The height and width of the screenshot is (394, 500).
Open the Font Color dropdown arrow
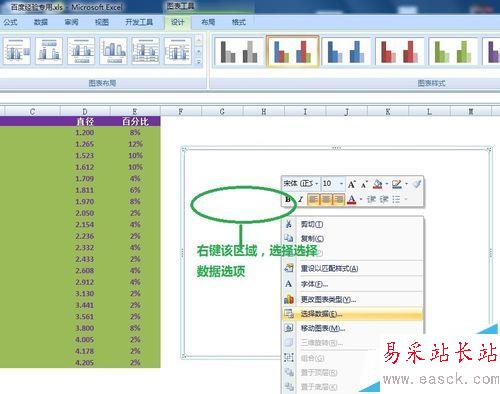[x=361, y=199]
